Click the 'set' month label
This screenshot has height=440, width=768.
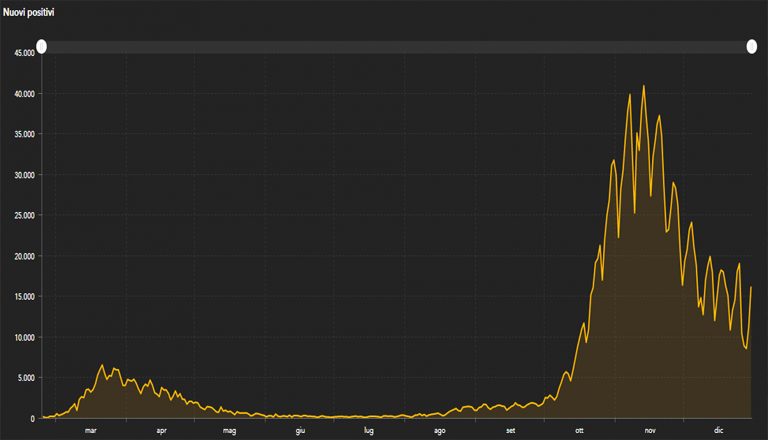pos(510,431)
